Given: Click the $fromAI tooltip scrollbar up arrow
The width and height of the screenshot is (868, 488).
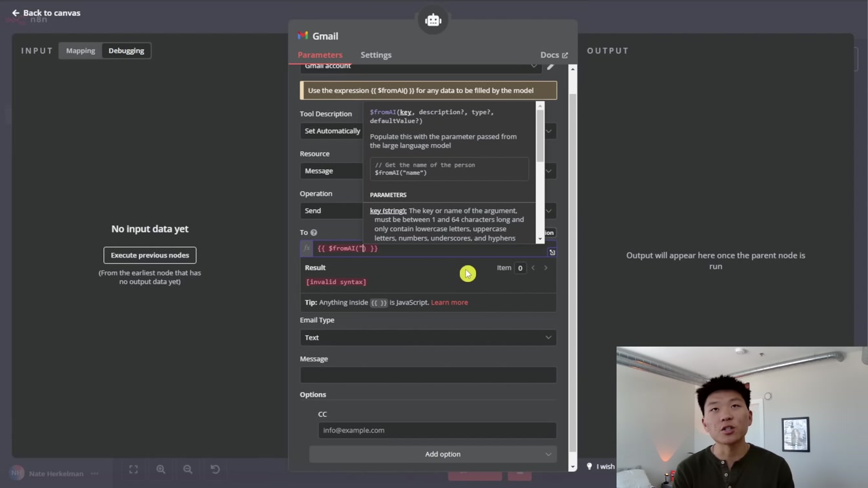Looking at the screenshot, I should tap(540, 106).
